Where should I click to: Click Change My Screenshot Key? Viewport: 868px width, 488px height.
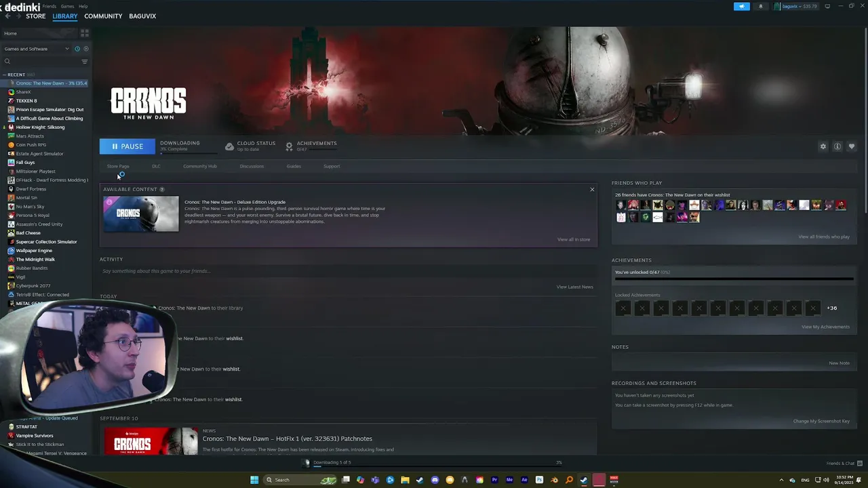pos(821,421)
